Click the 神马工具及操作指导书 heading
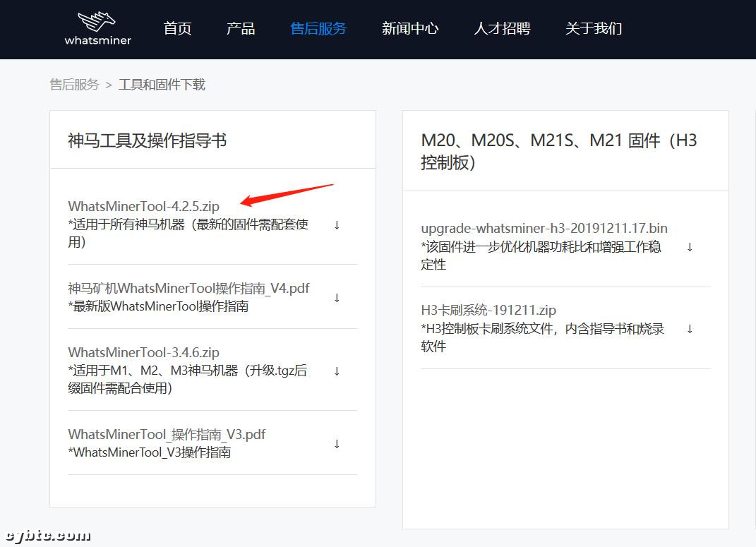 click(147, 140)
